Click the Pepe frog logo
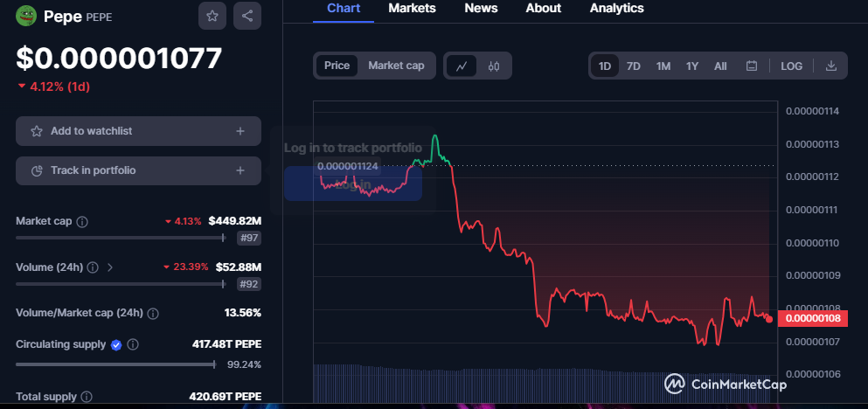The width and height of the screenshot is (868, 409). 26,16
